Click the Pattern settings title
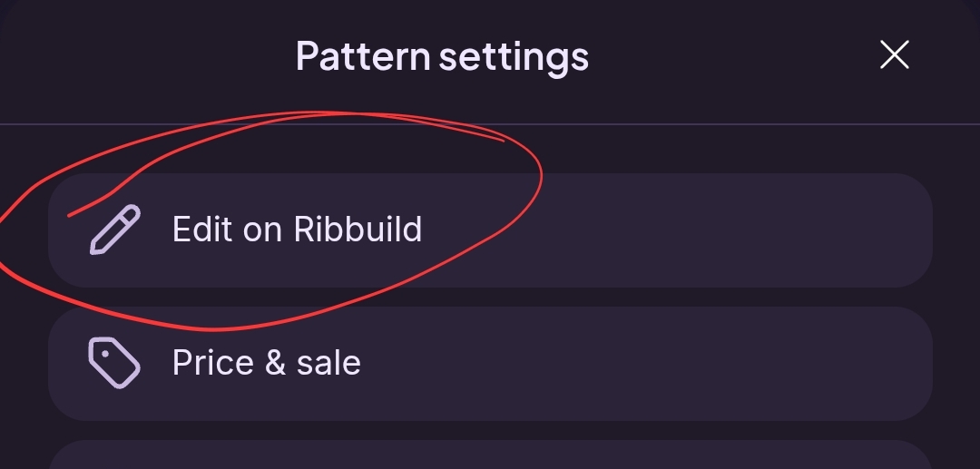The image size is (980, 469). 442,57
